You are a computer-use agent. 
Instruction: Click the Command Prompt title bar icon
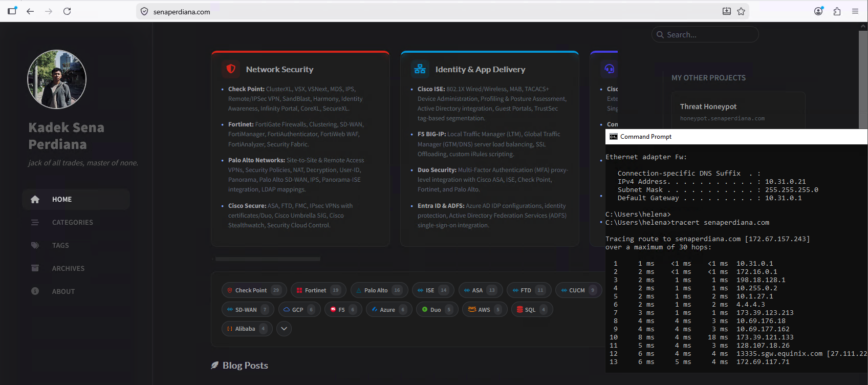tap(613, 137)
